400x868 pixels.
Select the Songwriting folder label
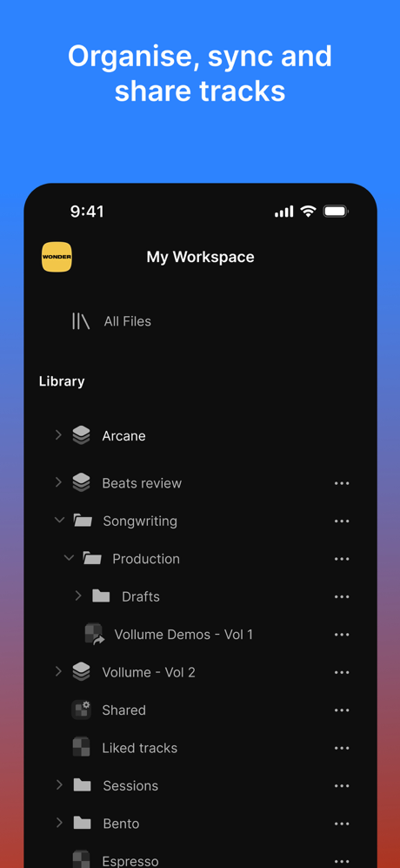point(140,521)
